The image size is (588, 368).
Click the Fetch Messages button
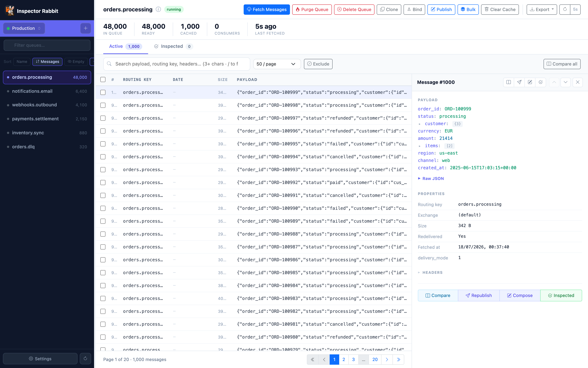[x=267, y=10]
